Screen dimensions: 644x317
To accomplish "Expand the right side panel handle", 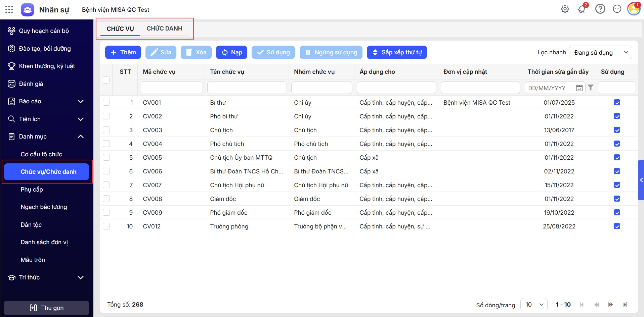I will [641, 180].
